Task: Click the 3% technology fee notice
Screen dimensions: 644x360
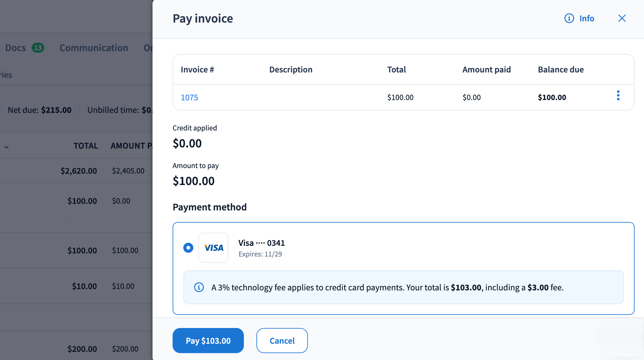Action: tap(387, 288)
